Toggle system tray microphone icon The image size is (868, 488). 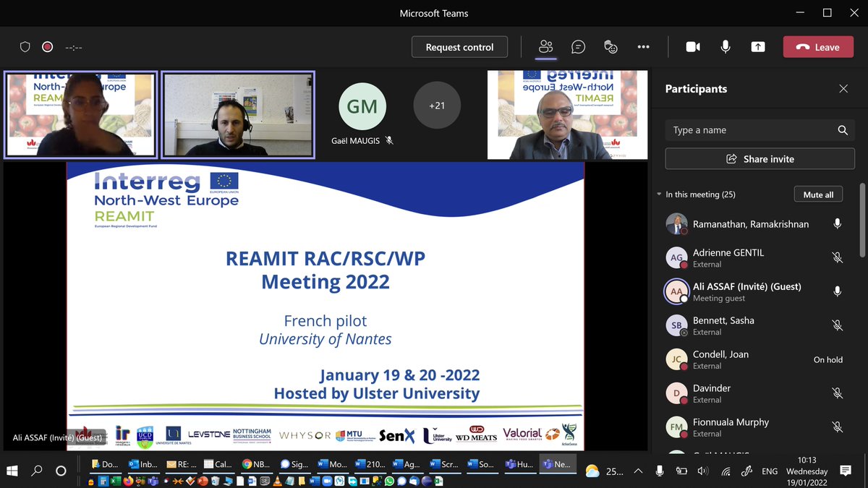point(660,471)
